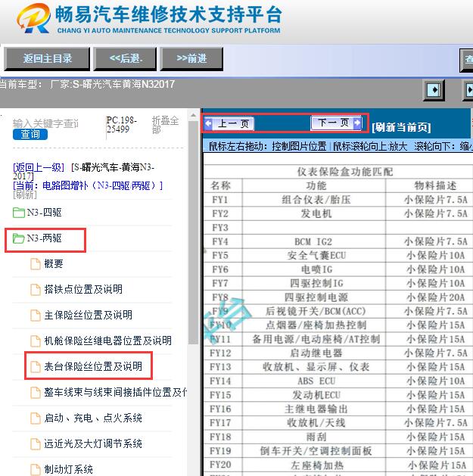
Task: Click the blue 查询 button
Action: [30, 134]
